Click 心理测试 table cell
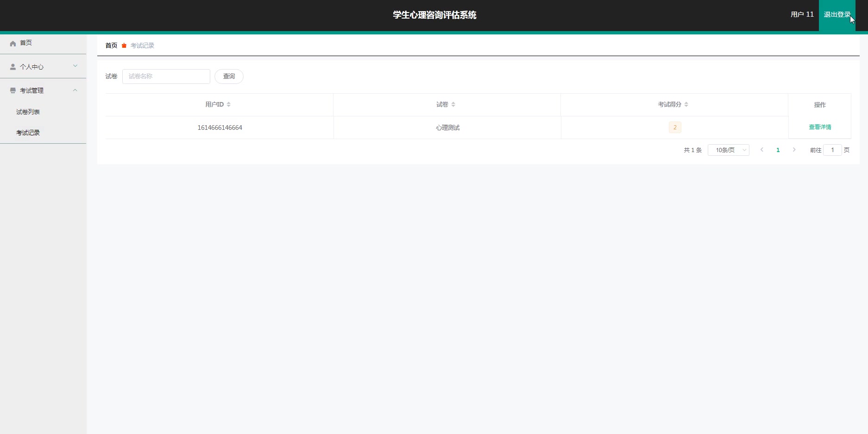 click(x=447, y=128)
